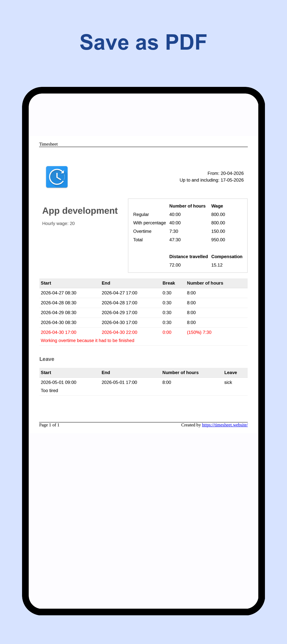Click the Compensation value 15.12
Viewport: 287px width, 644px height.
click(x=217, y=265)
